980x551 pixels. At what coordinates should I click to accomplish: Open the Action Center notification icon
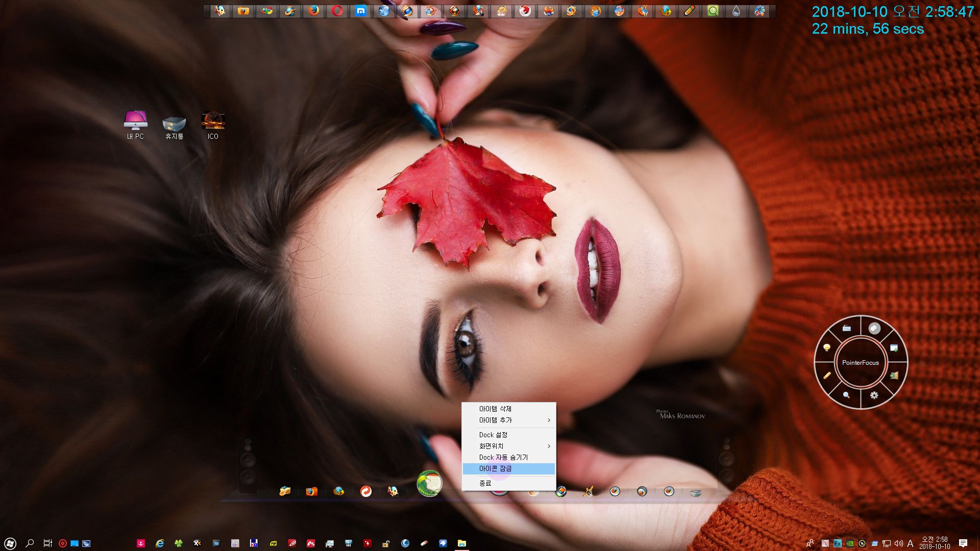click(x=963, y=543)
